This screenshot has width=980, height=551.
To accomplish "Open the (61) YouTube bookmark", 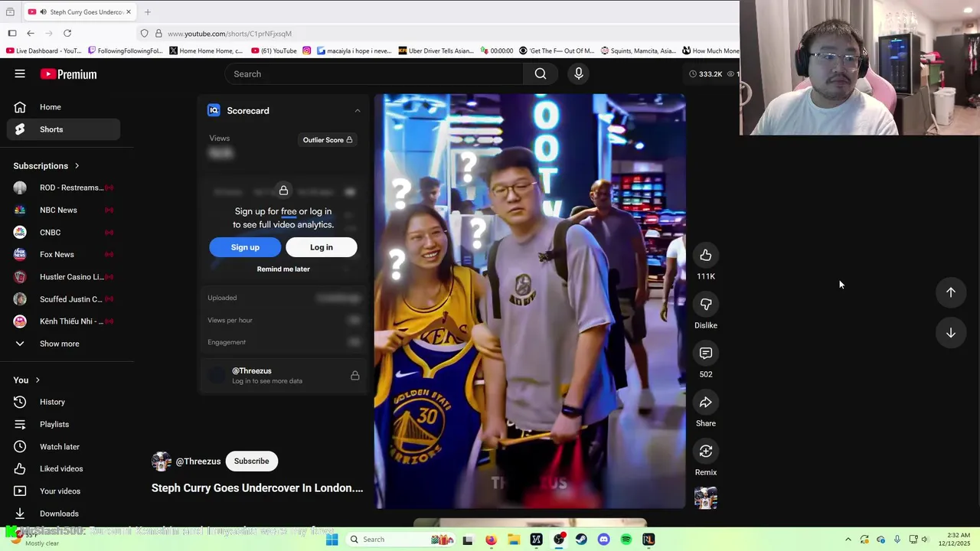I will click(x=273, y=51).
